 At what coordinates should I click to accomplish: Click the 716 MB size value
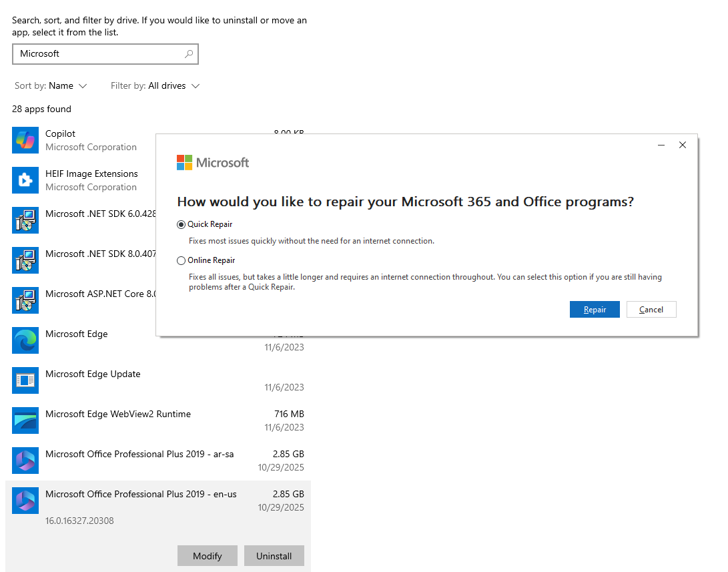click(x=289, y=414)
